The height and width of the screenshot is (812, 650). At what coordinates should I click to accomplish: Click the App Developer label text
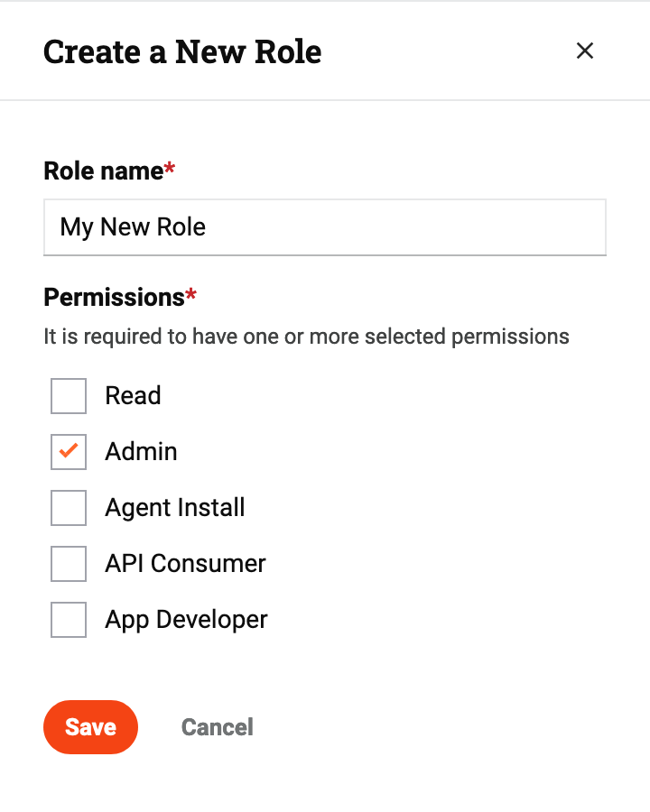pyautogui.click(x=186, y=620)
